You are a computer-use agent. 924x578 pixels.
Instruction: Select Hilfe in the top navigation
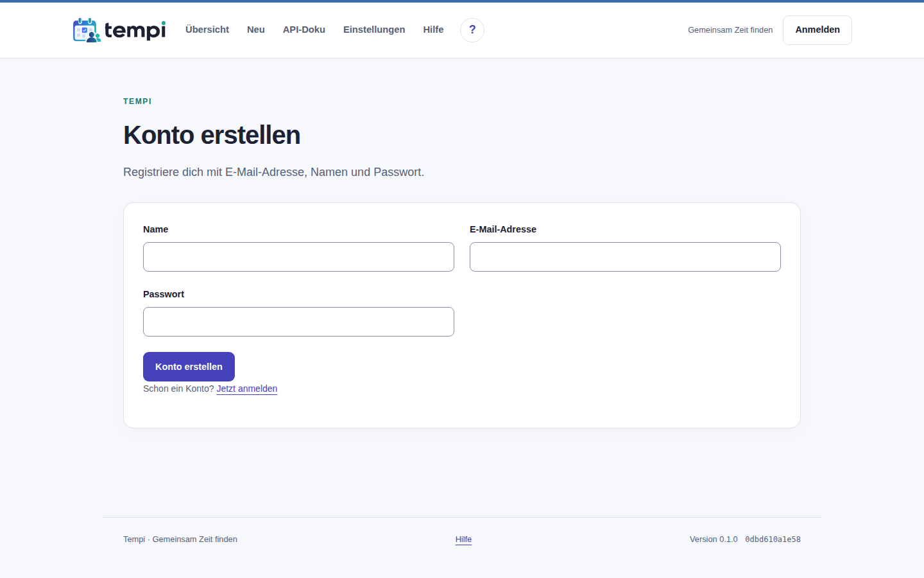pos(433,30)
